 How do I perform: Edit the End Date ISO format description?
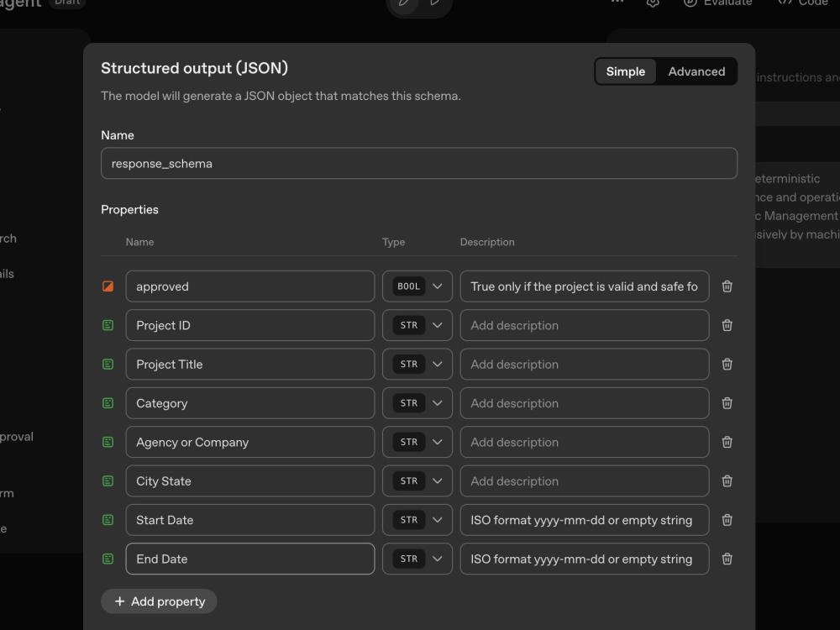coord(585,559)
